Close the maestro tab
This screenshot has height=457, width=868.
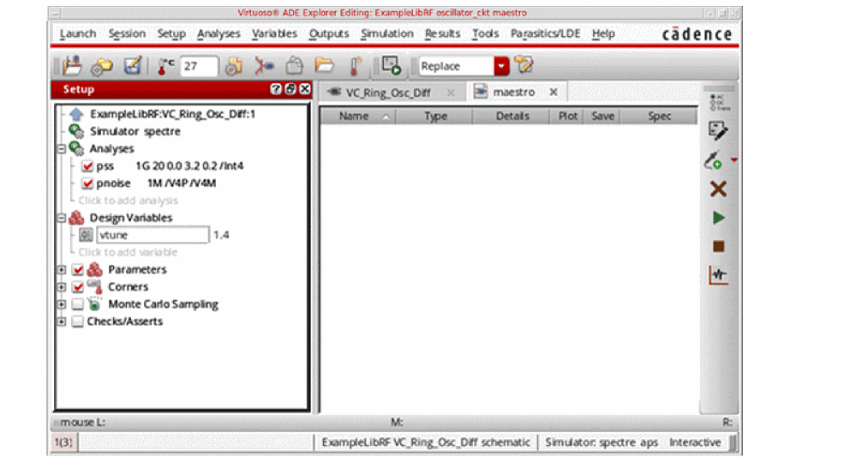(553, 92)
